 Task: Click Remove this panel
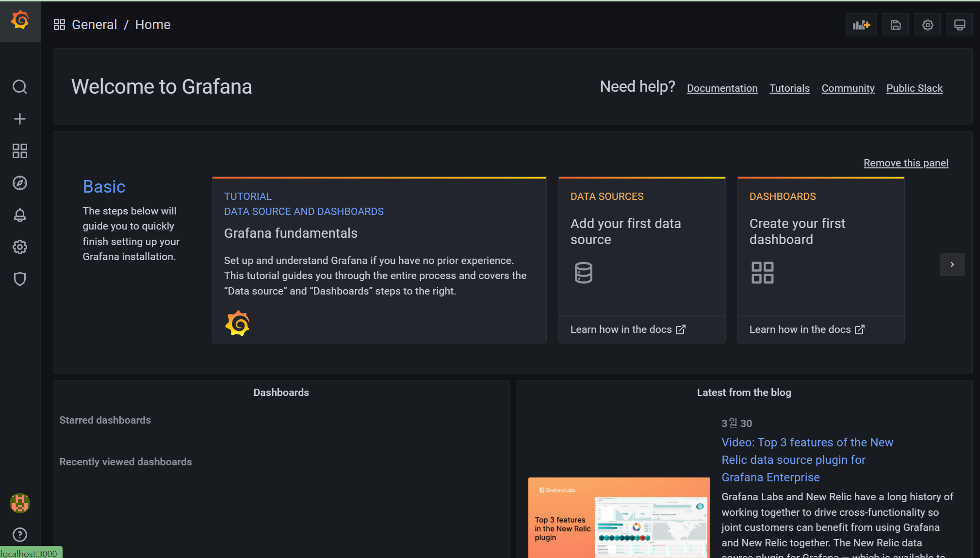(x=906, y=163)
